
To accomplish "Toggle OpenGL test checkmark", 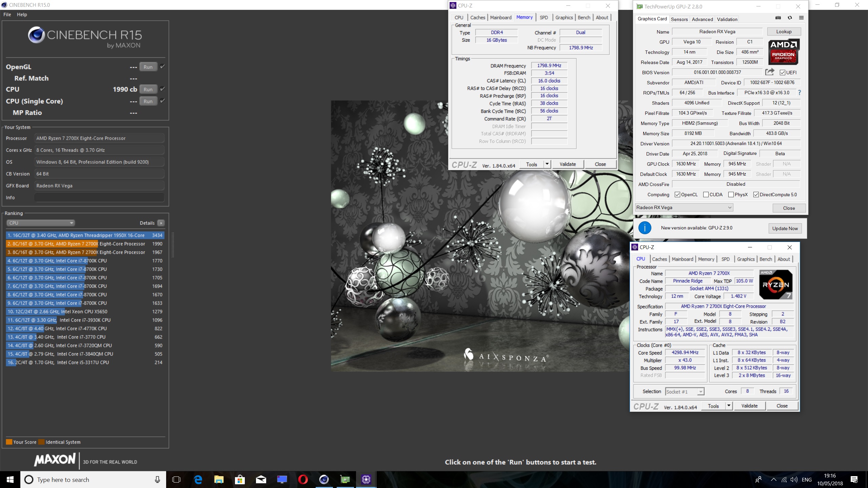I will pos(163,66).
